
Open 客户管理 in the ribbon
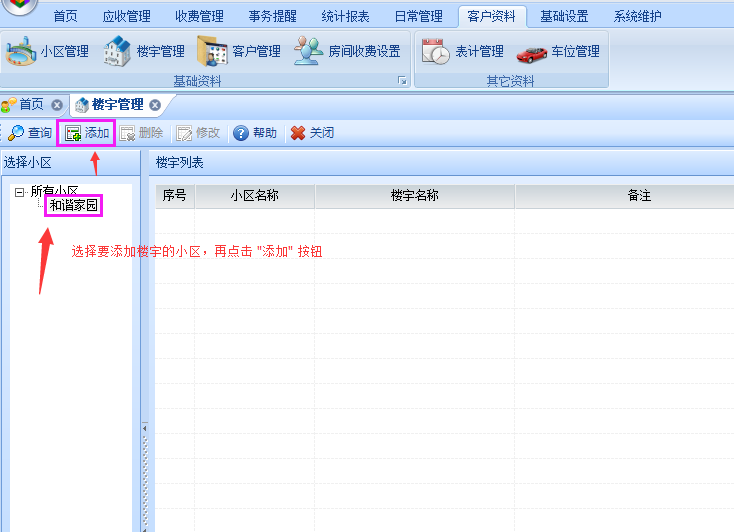click(x=238, y=51)
